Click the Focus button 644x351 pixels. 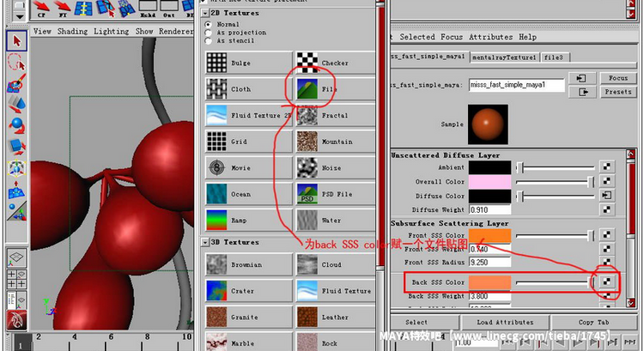pos(617,78)
